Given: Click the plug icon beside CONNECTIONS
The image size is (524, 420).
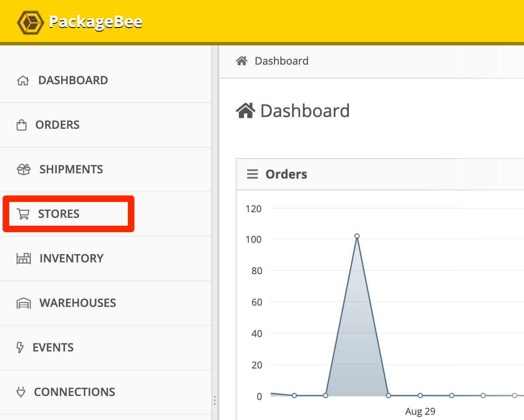Looking at the screenshot, I should (21, 392).
